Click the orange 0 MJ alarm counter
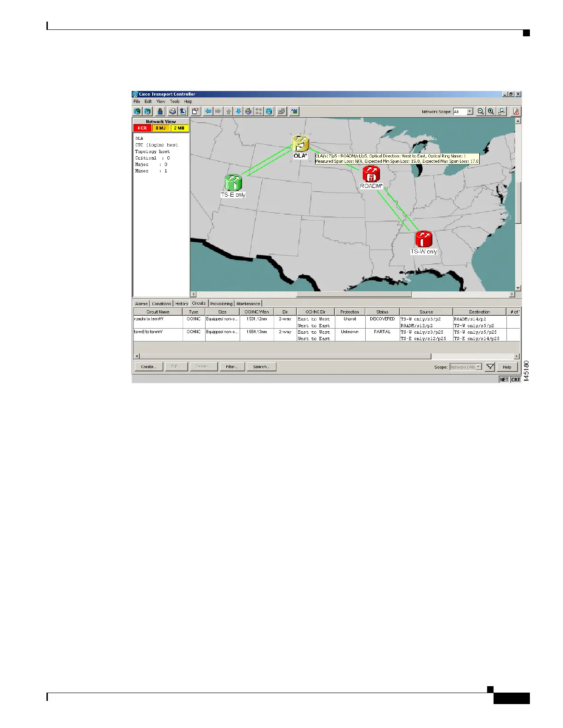This screenshot has height=728, width=563. tap(161, 128)
